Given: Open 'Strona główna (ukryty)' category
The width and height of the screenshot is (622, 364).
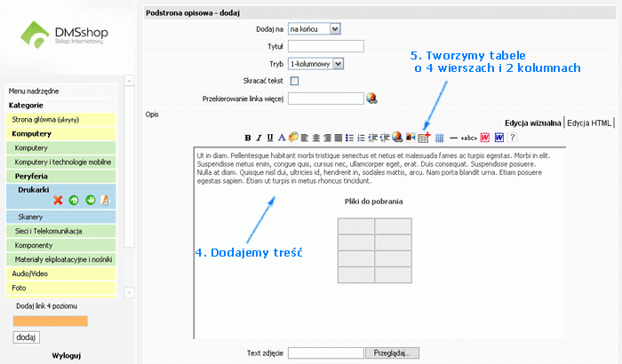Looking at the screenshot, I should [x=61, y=119].
